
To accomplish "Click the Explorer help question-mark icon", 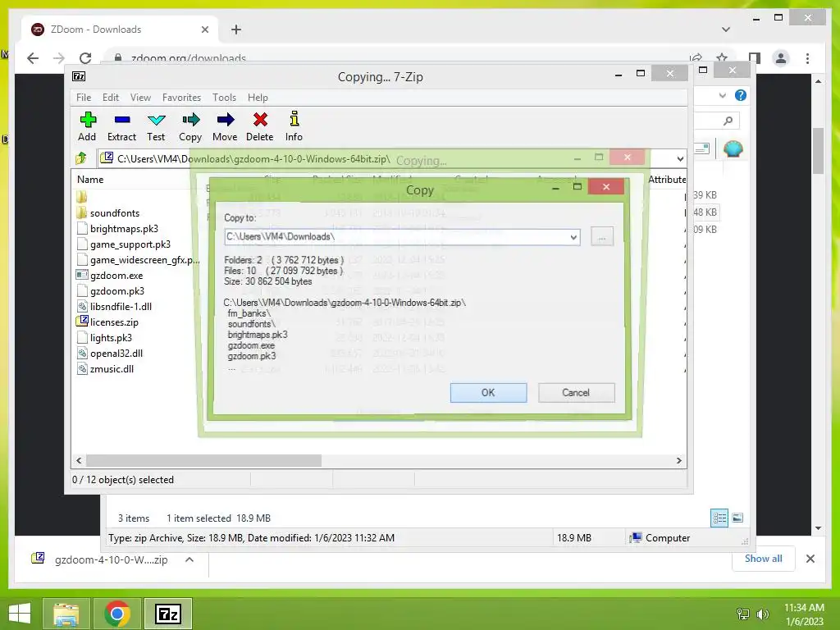I will [741, 95].
